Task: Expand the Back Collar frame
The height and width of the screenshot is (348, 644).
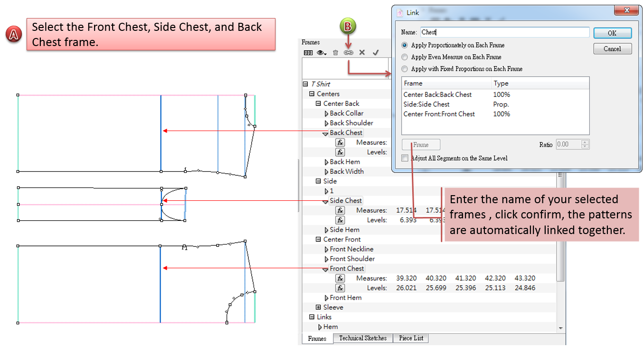Action: click(x=326, y=113)
